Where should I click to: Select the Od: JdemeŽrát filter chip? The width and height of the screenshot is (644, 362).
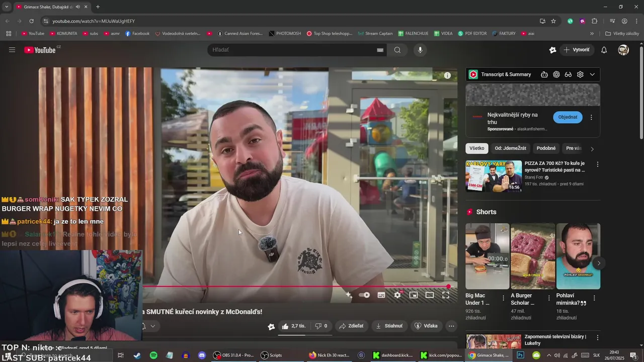pos(510,148)
